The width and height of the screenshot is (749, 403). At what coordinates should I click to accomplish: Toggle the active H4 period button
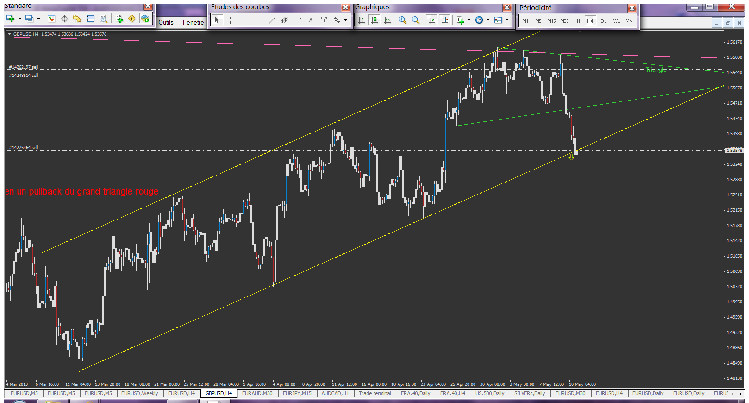(x=590, y=21)
